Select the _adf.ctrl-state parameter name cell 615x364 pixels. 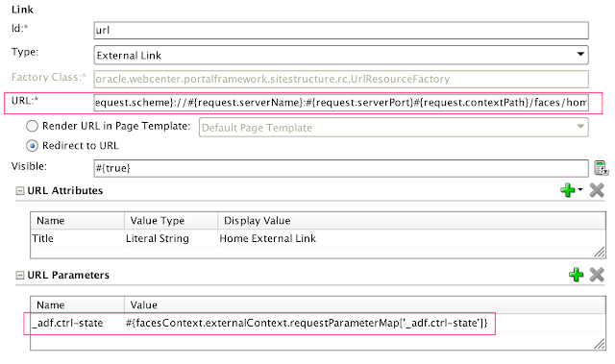pos(77,323)
